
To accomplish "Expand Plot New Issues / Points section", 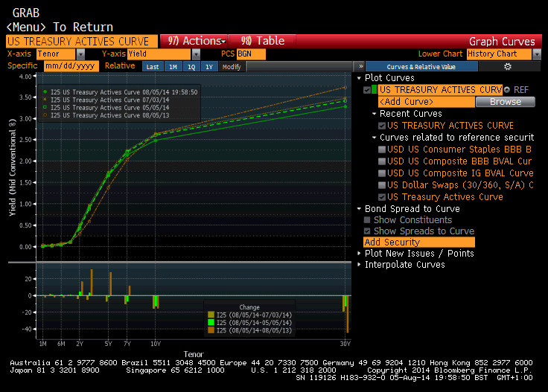I will point(359,254).
